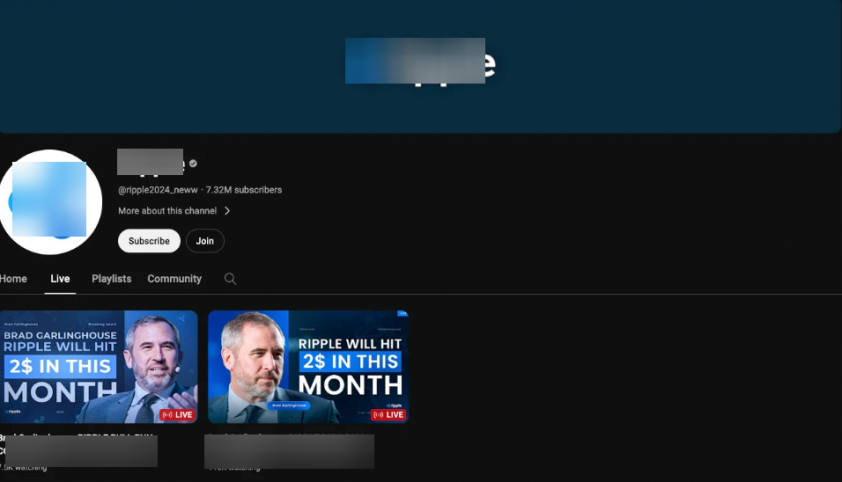Click the @ripple2024_neww handle text

[x=158, y=190]
